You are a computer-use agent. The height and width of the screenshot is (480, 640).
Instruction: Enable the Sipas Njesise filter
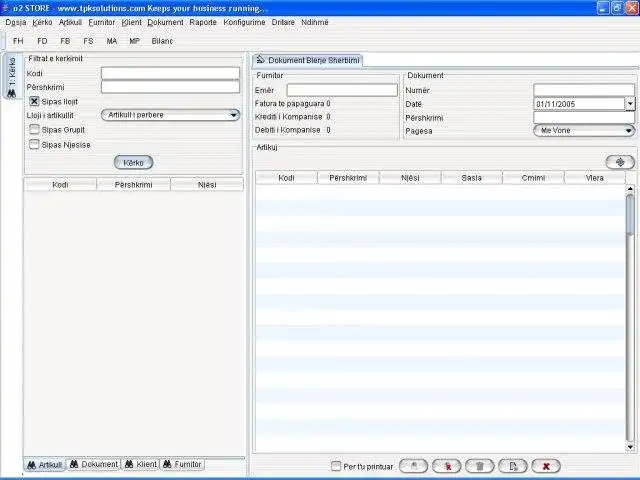(34, 144)
